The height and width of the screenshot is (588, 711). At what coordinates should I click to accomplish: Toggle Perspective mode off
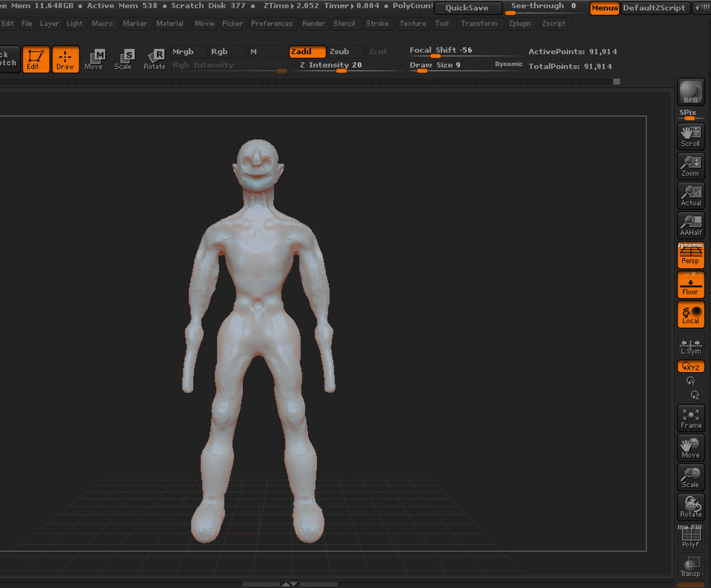point(690,255)
